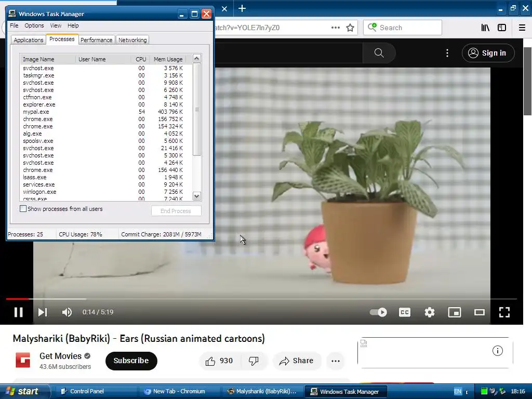Open more actions next to Share

pyautogui.click(x=336, y=361)
